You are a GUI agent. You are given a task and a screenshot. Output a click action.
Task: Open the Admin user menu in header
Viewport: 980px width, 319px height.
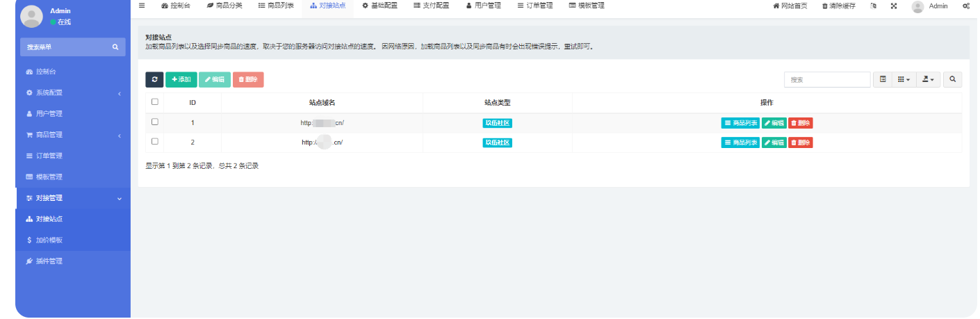[x=930, y=6]
